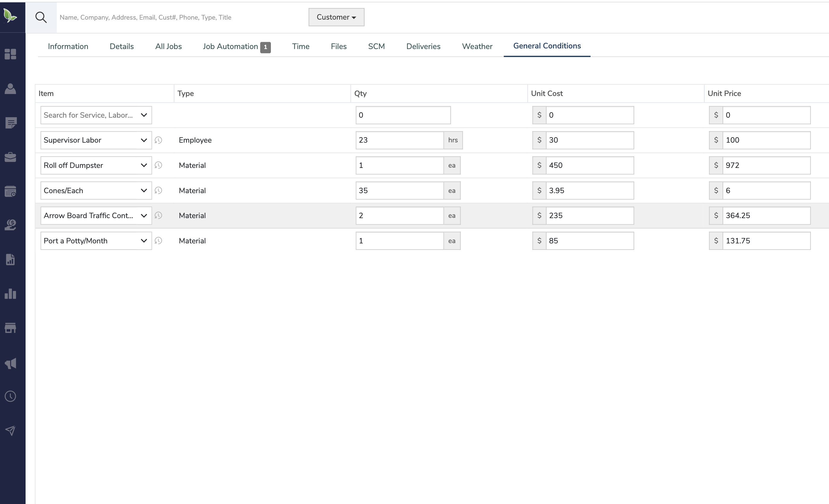Switch to the All Jobs tab
The width and height of the screenshot is (829, 504).
pos(169,46)
